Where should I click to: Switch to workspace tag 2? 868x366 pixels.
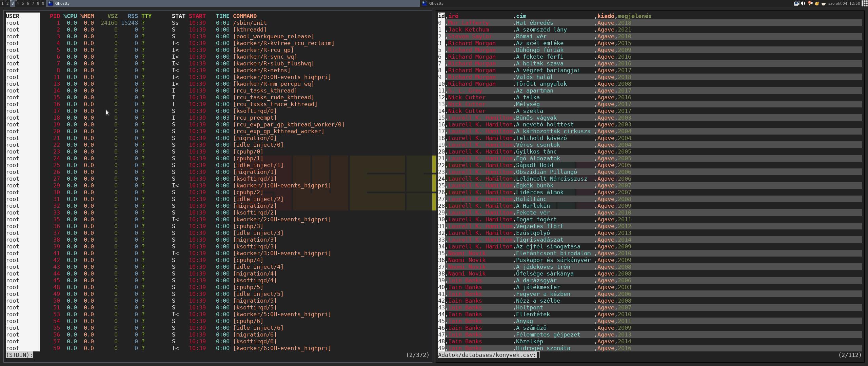click(7, 3)
